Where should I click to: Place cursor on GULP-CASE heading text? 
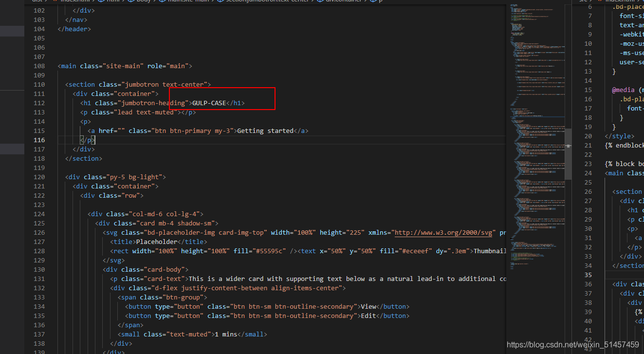(209, 103)
